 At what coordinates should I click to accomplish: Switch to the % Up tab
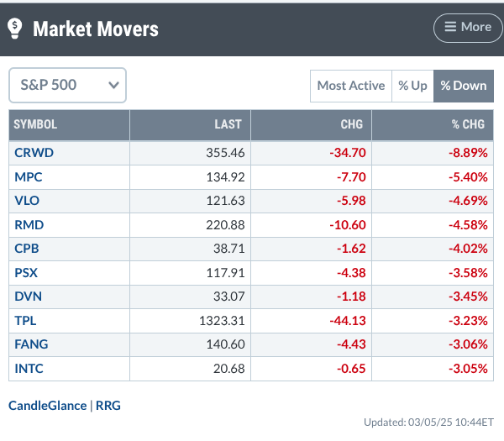[x=412, y=86]
